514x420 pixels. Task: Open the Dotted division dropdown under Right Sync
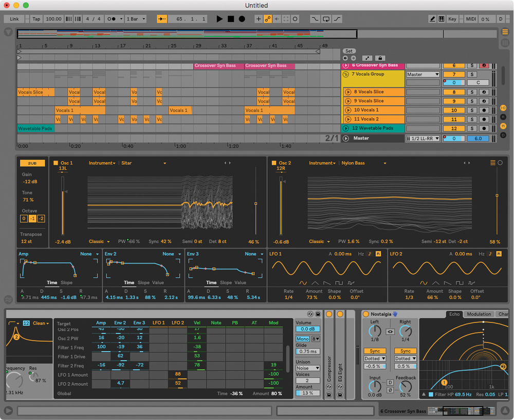[405, 358]
